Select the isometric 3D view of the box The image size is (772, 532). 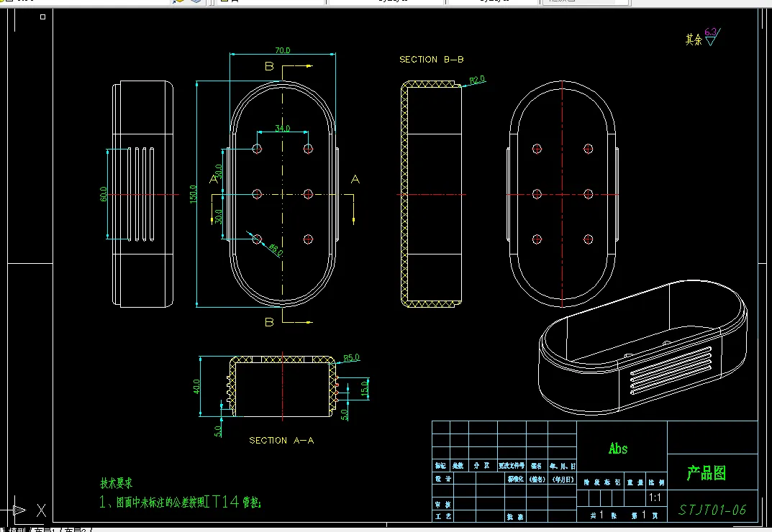(643, 347)
